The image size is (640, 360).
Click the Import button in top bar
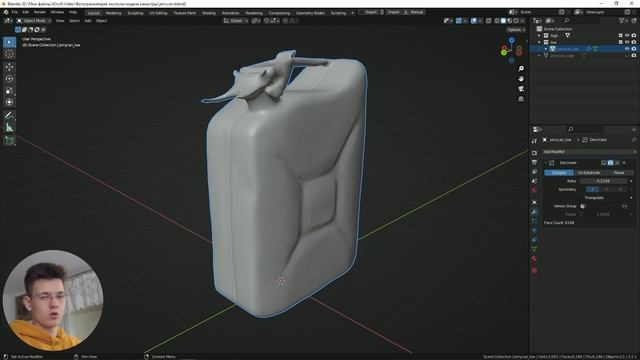point(393,12)
